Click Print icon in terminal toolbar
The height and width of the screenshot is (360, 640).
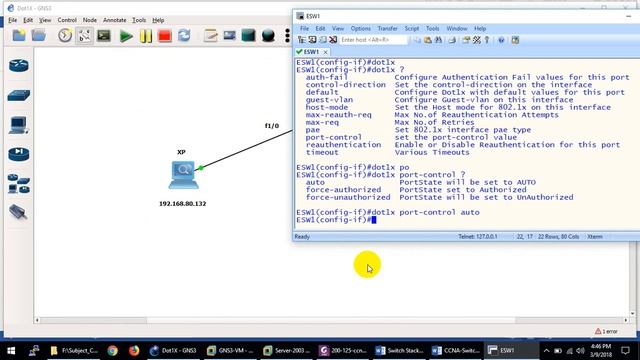click(x=452, y=40)
